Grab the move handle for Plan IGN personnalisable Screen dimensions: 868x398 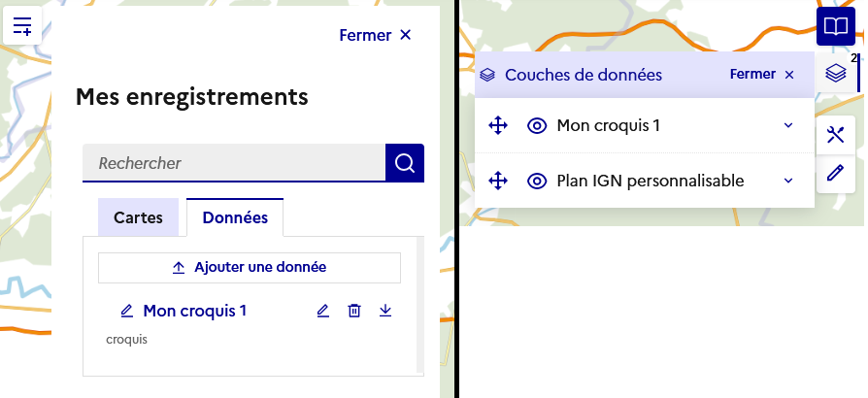pos(497,181)
